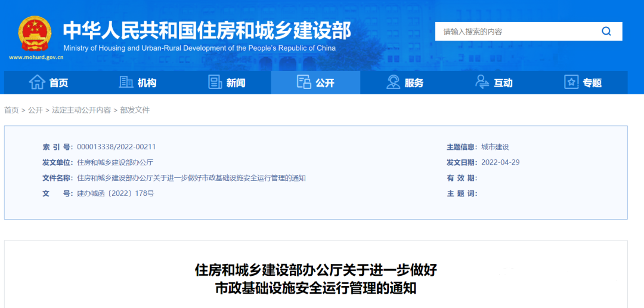The height and width of the screenshot is (308, 644).
Task: Click the home house icon in navigation
Action: pyautogui.click(x=37, y=82)
